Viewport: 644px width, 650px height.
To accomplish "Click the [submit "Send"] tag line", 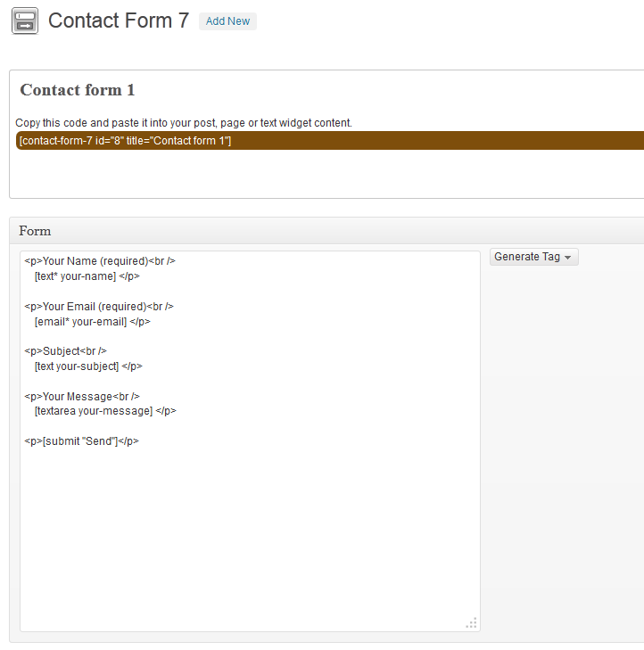I will click(82, 441).
